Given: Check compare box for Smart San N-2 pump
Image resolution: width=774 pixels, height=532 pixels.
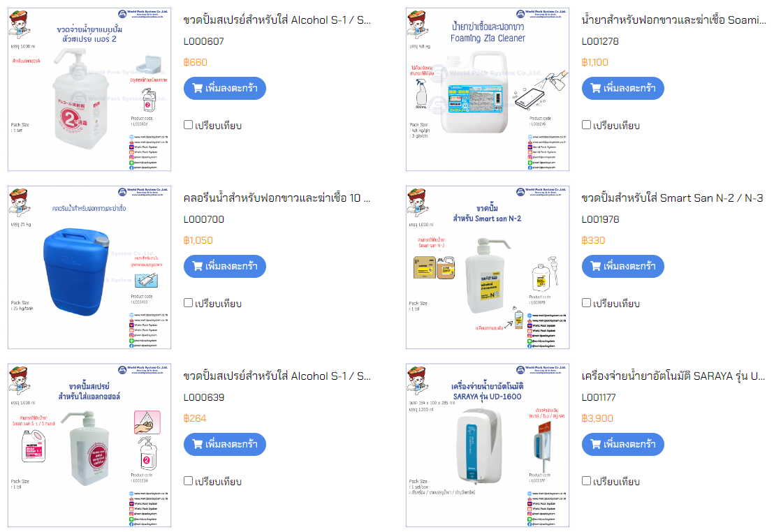Looking at the screenshot, I should 586,302.
